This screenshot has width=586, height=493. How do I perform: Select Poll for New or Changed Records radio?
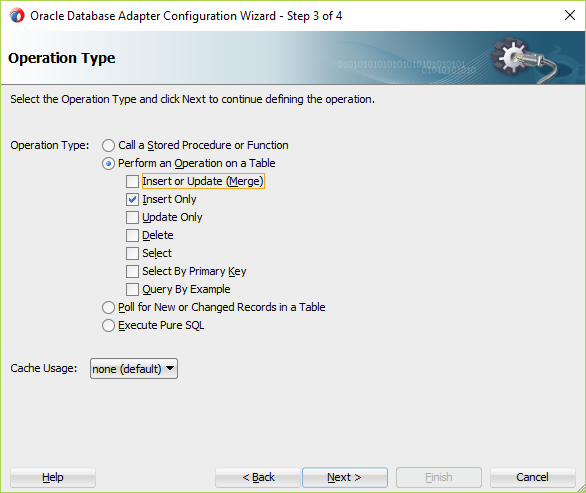click(108, 308)
